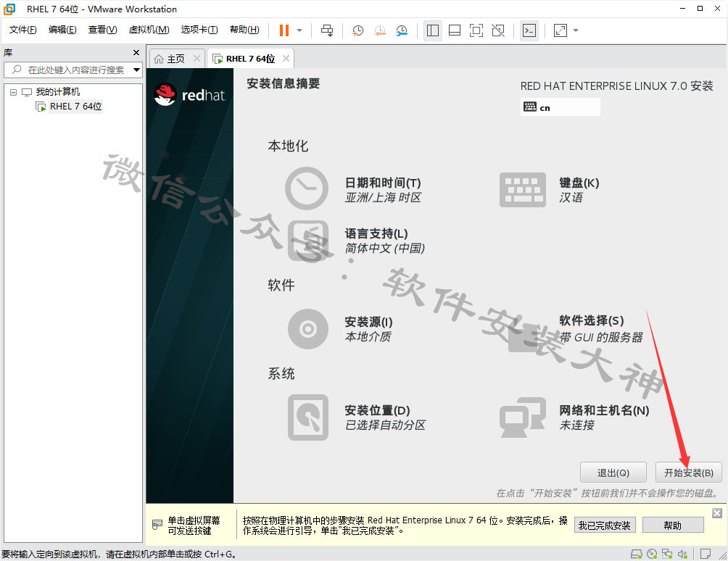This screenshot has height=561, width=728.
Task: Click the sound card status icon
Action: (682, 554)
